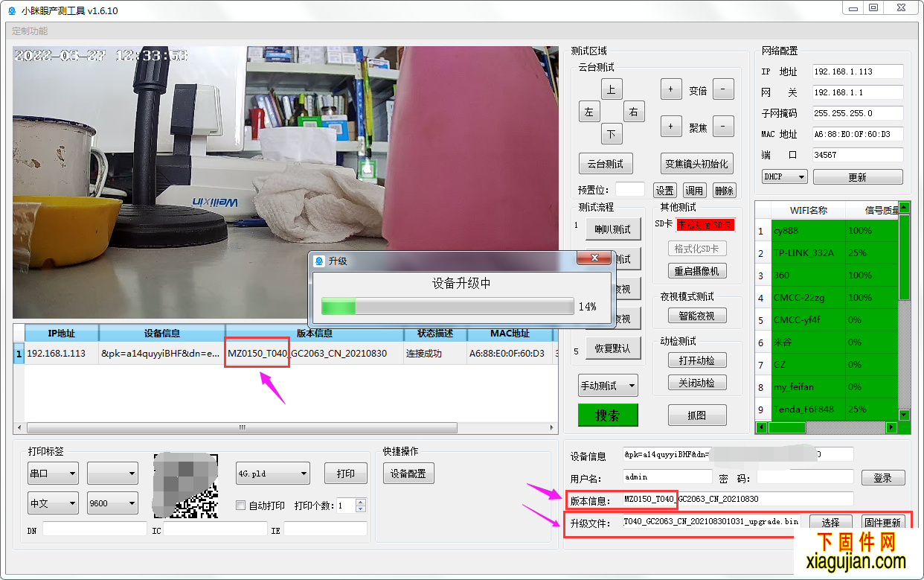Screen dimensions: 924x580
Task: Click the 变焦镜头初始化 button
Action: [x=697, y=164]
